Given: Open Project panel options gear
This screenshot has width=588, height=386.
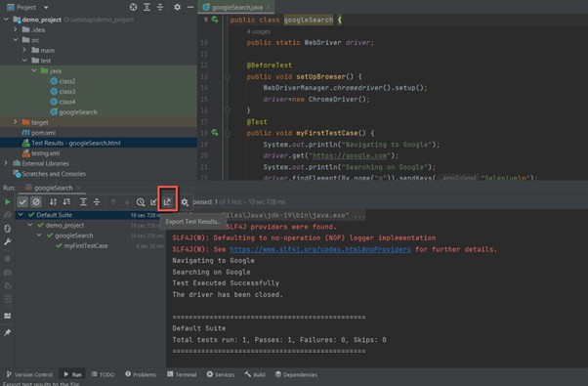Looking at the screenshot, I should click(x=177, y=7).
